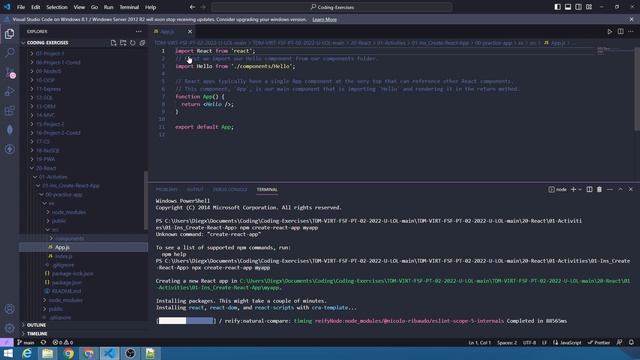Open the Terminal menu

coord(129,7)
